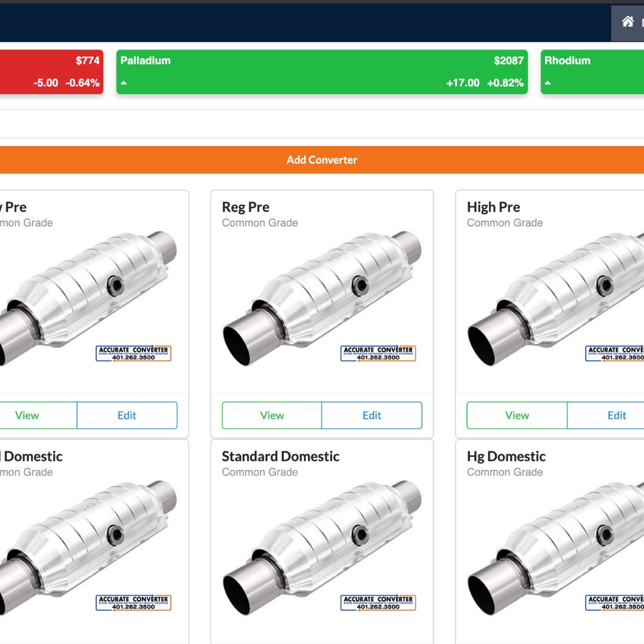Click the Hg Domestic card title
This screenshot has height=644, width=644.
coord(506,456)
